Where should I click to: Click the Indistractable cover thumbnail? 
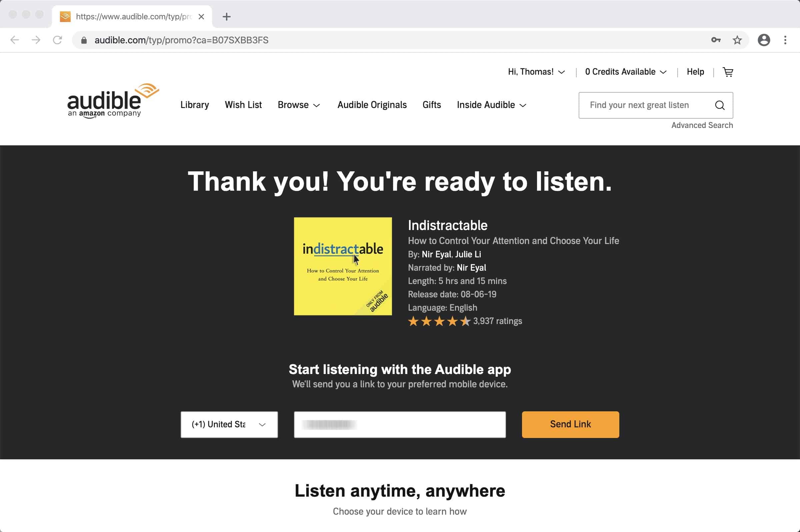[343, 266]
